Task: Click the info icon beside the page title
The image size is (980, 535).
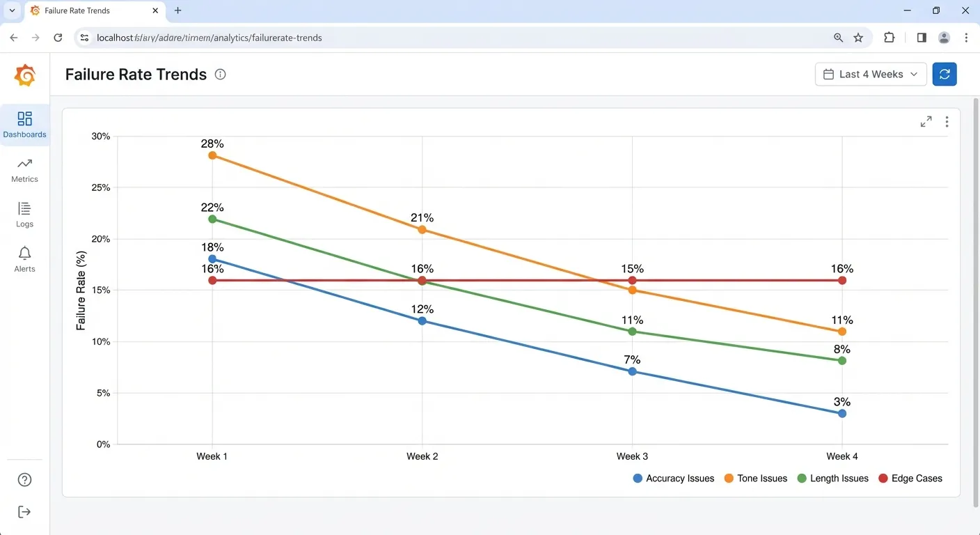Action: [220, 74]
